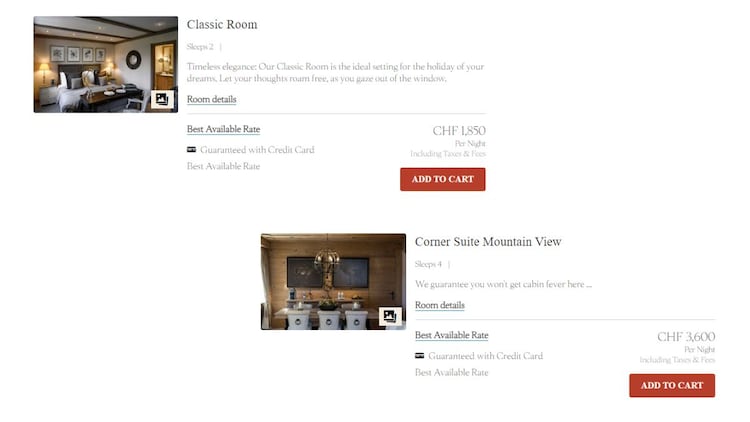This screenshot has width=750, height=422.
Task: Click Guaranteed with Credit Card under Corner Suite
Action: click(x=485, y=356)
